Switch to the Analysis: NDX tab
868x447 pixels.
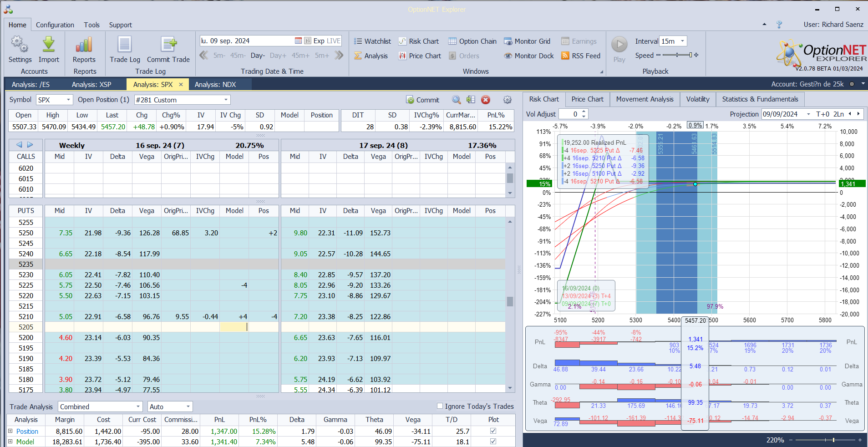pyautogui.click(x=215, y=85)
